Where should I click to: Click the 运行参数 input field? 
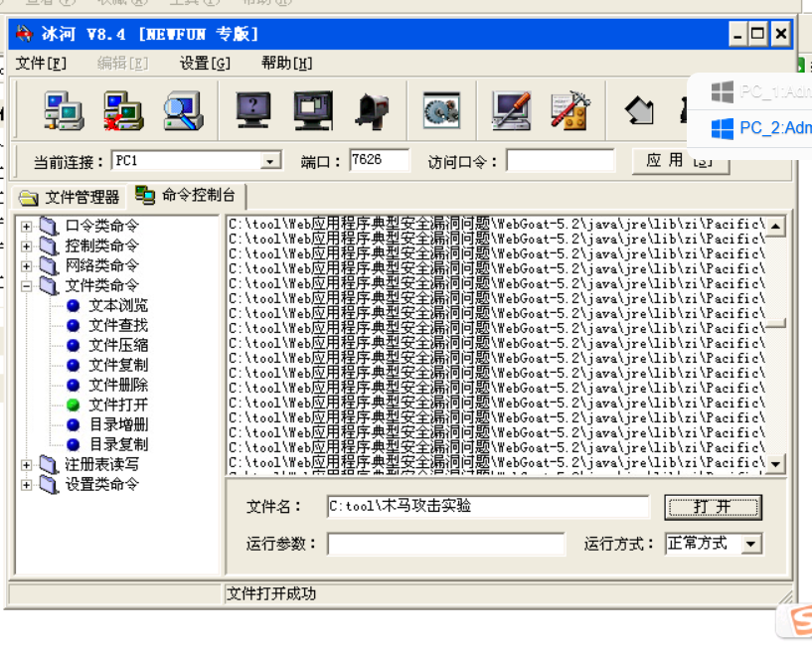pyautogui.click(x=446, y=545)
